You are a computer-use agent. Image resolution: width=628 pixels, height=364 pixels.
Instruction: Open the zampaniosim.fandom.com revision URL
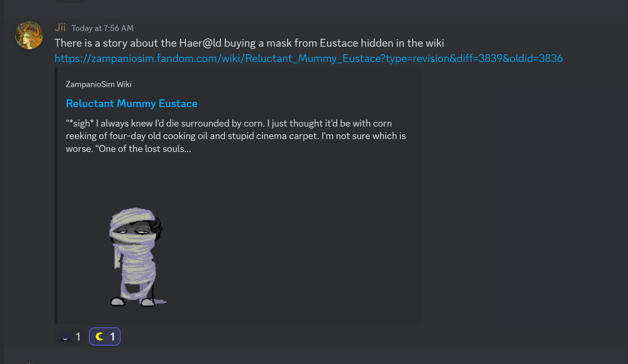(x=308, y=58)
